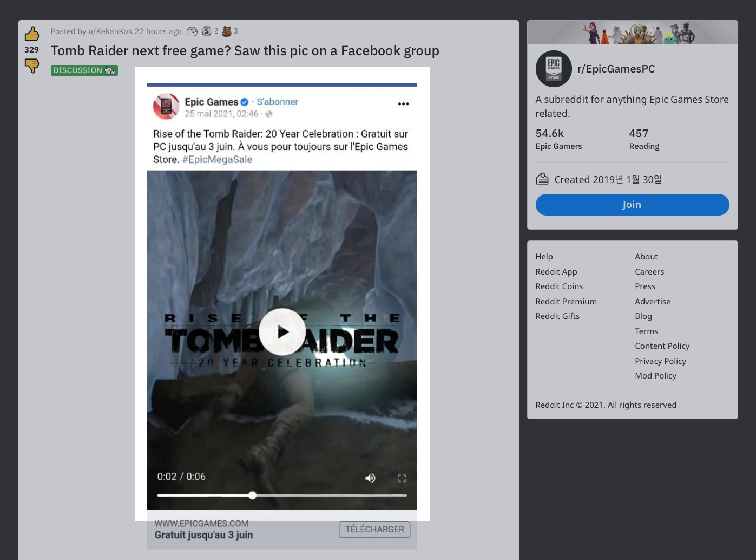Click the WWW.EPICGAMES.COM link text
756x560 pixels.
(201, 524)
